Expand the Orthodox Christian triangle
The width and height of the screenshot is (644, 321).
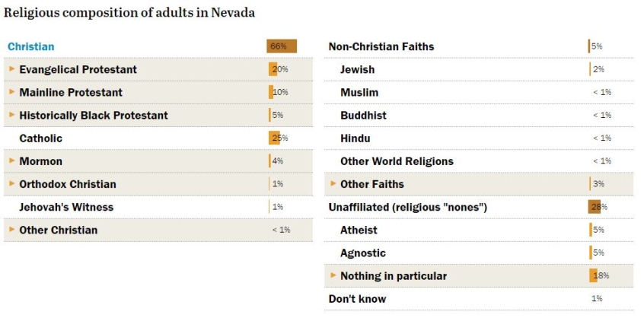point(12,184)
